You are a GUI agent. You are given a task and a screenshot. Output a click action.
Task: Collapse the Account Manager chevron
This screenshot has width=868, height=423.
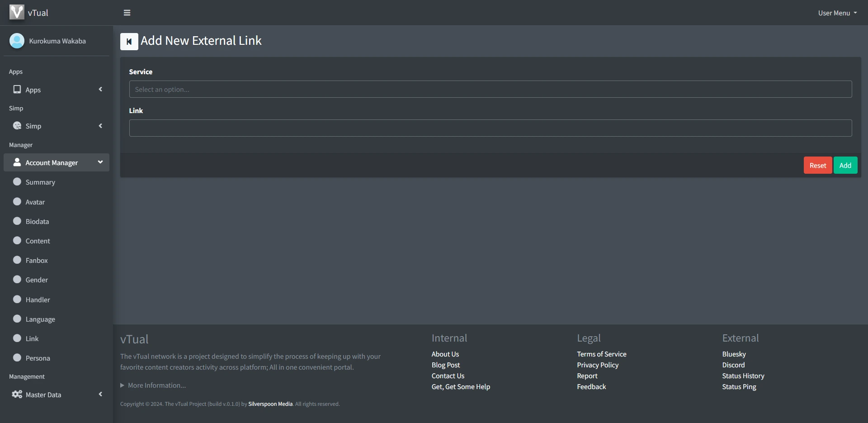click(100, 162)
